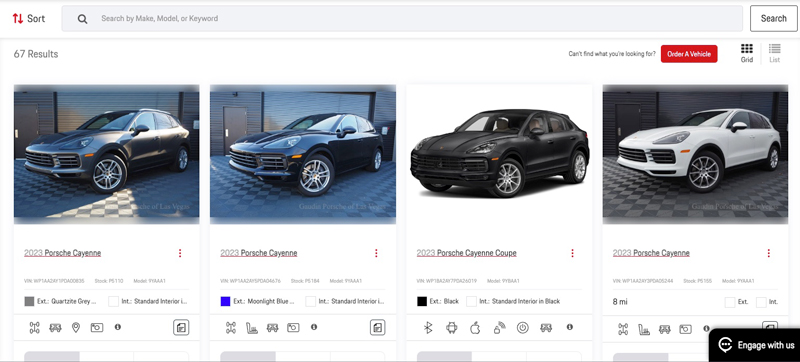Click the heated seat icon on Moonlight Blue Cayenne
This screenshot has height=362, width=800.
pos(252,328)
